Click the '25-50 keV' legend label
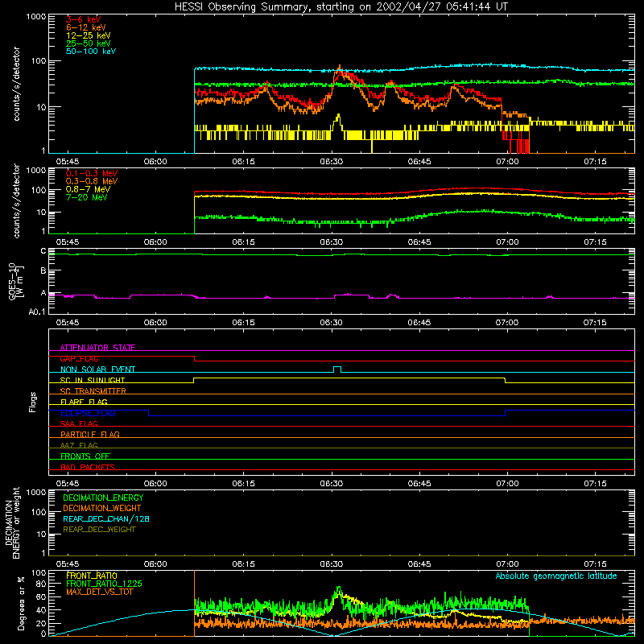Image resolution: width=644 pixels, height=644 pixels. coord(89,43)
